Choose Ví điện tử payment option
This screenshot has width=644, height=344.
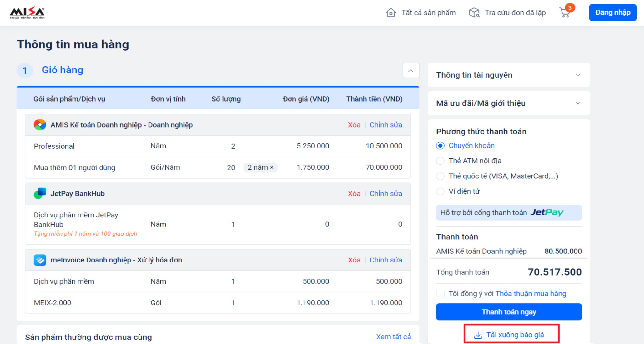(440, 191)
